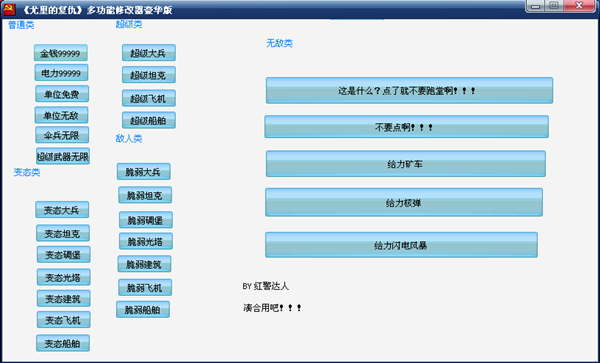Choose the 变态碉堡 button
Screen dimensions: 600x363
64,254
